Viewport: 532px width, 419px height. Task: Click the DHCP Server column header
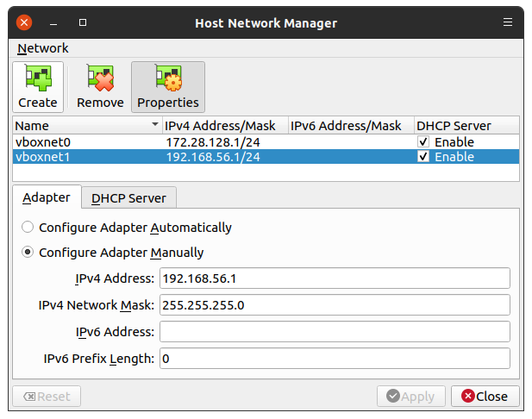[x=466, y=126]
